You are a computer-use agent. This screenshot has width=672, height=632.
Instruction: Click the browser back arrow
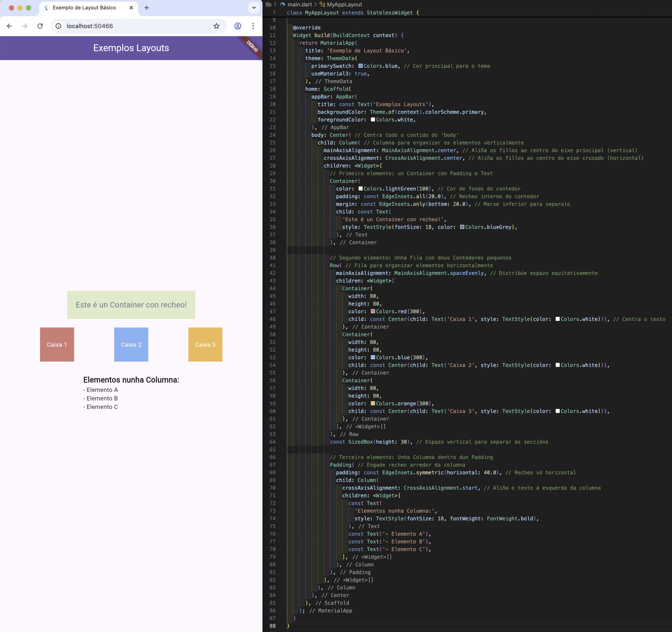(9, 26)
